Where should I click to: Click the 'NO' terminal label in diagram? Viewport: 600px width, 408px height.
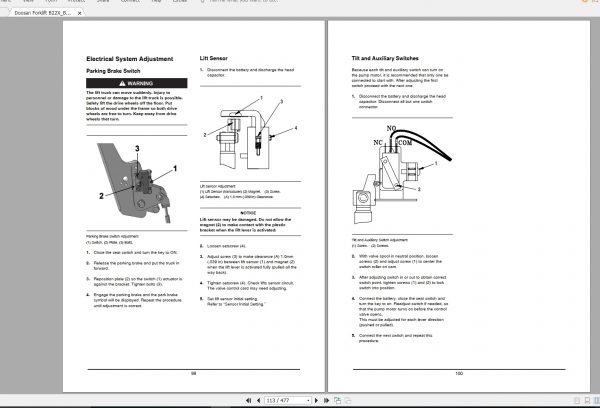pyautogui.click(x=391, y=128)
